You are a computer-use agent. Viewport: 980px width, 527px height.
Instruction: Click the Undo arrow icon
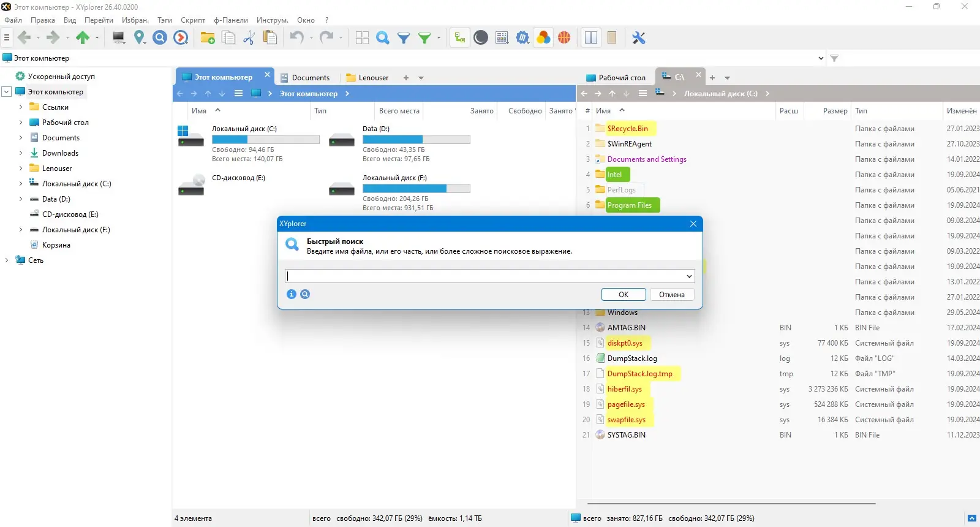[297, 38]
